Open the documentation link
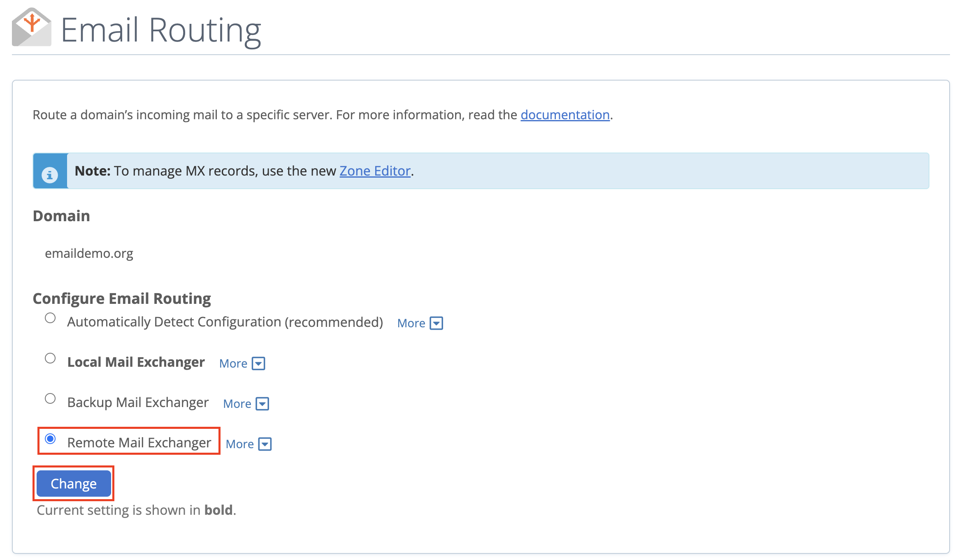The height and width of the screenshot is (560, 957). 565,115
